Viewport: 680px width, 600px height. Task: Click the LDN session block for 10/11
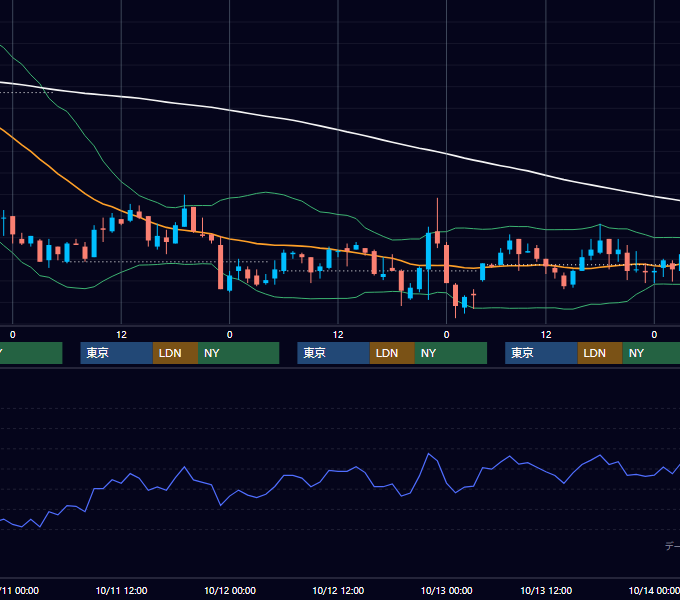[x=176, y=353]
